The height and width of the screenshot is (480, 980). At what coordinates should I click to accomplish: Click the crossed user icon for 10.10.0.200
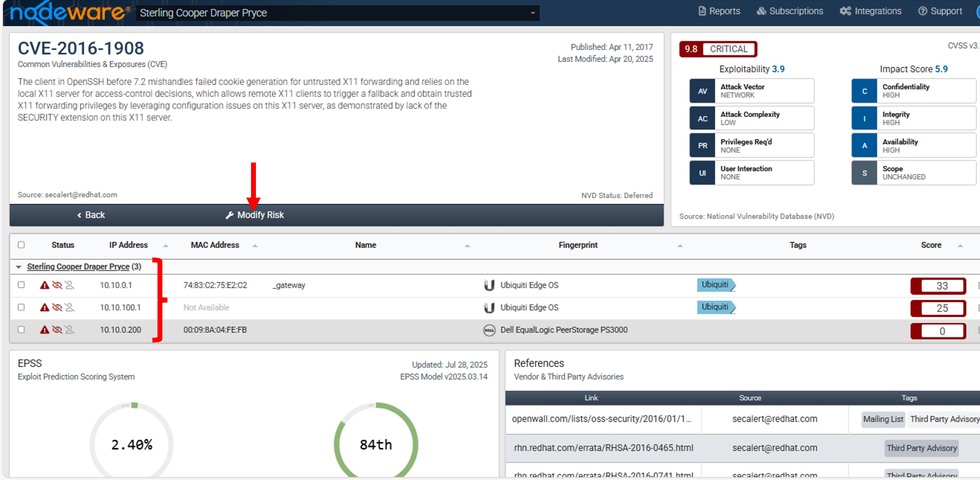[x=70, y=330]
